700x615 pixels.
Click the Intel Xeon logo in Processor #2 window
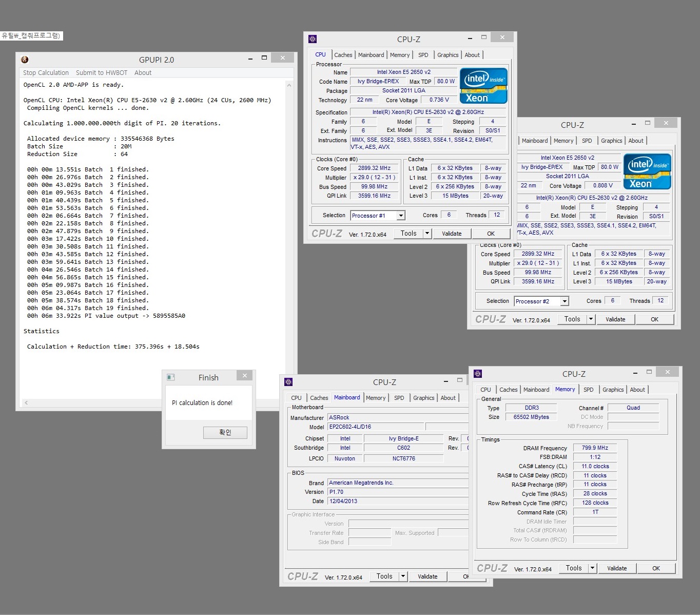click(x=648, y=171)
